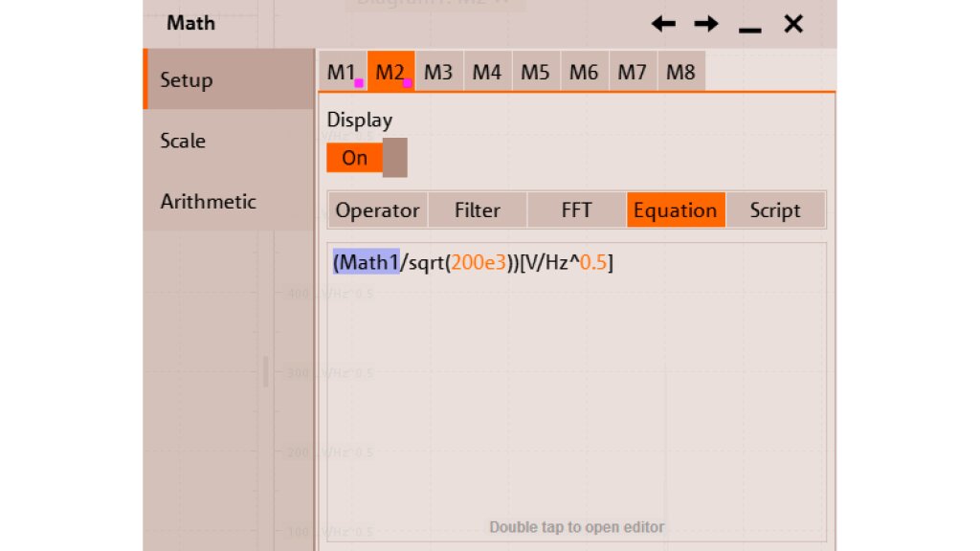This screenshot has width=980, height=551.
Task: Choose the Equation mode button
Action: point(676,209)
